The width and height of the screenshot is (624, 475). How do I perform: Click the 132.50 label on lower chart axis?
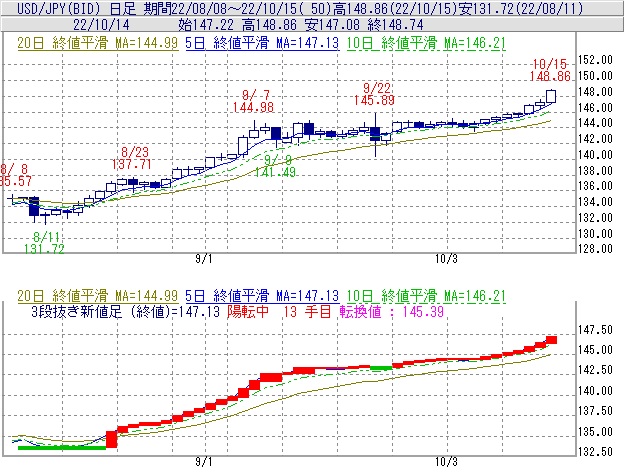595,452
